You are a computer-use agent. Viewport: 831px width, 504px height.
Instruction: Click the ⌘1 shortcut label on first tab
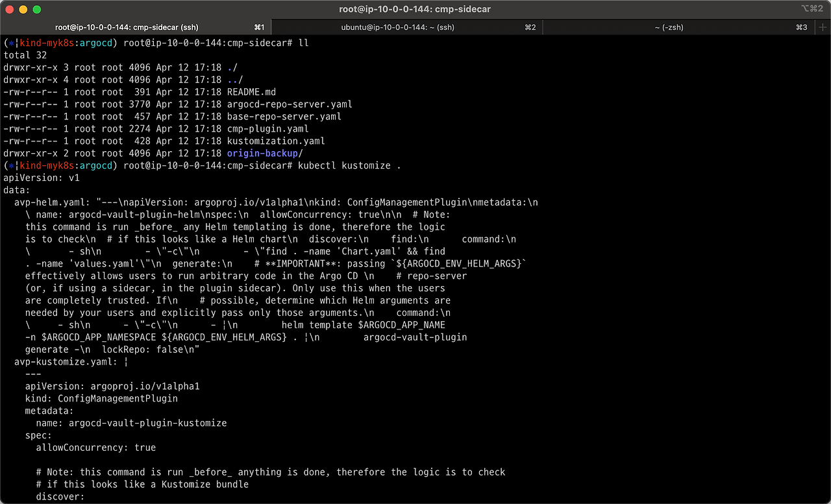click(x=259, y=27)
